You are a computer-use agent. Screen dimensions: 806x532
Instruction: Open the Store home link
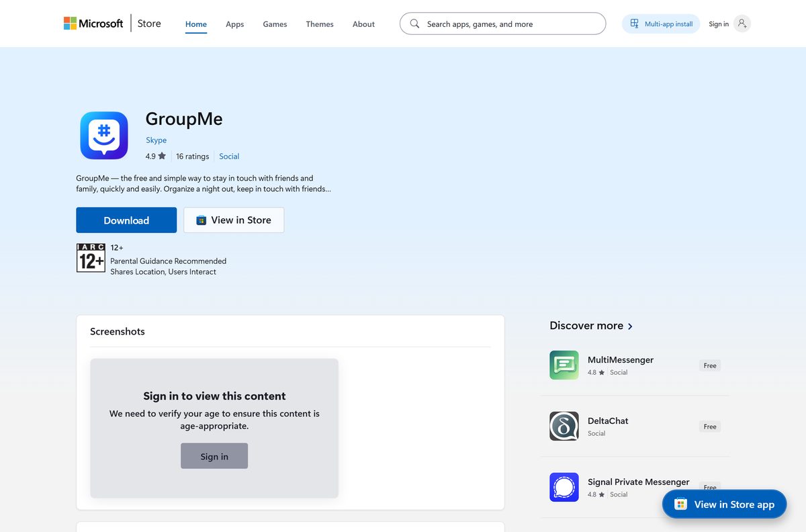[x=149, y=24]
